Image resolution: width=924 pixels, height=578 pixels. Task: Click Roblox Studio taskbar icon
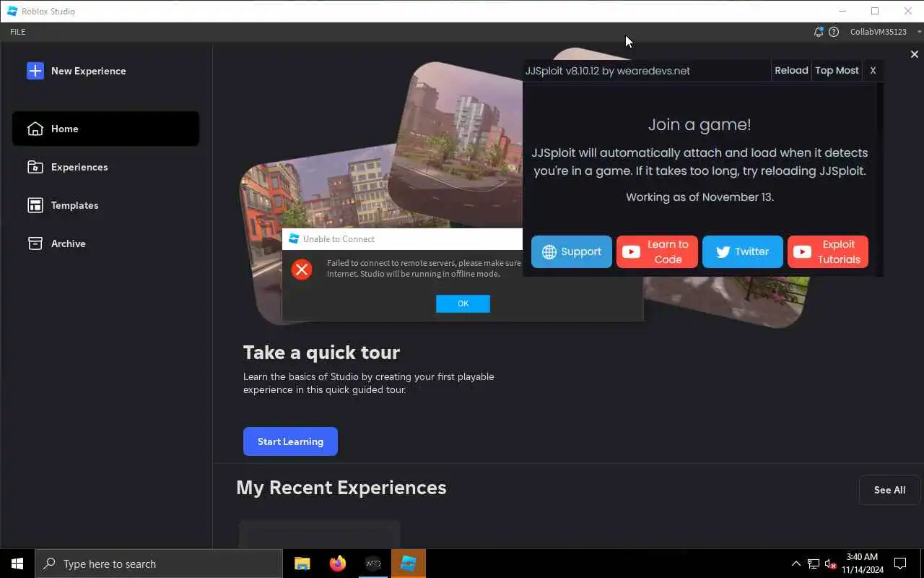(408, 564)
